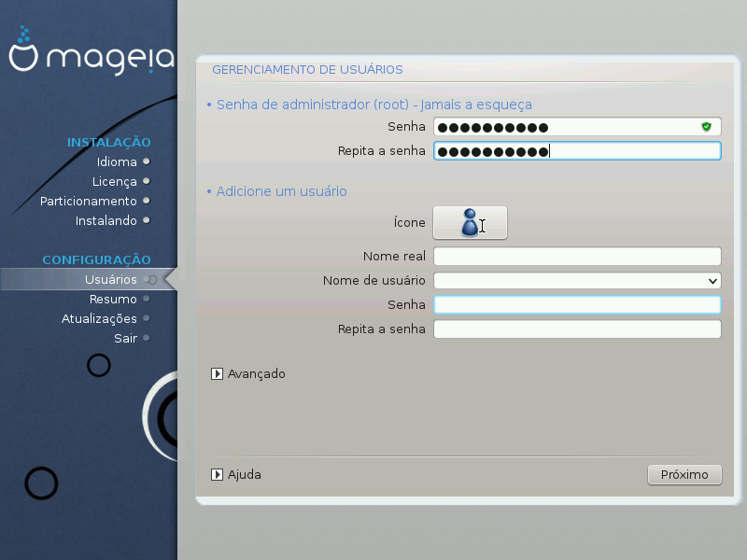Click the Ícone label
Screen dimensions: 747x560
409,222
